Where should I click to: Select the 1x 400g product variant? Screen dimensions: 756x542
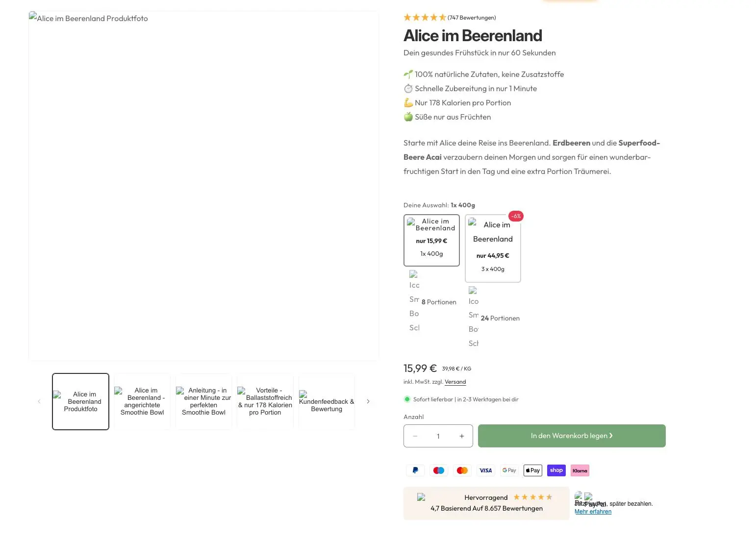pos(431,240)
